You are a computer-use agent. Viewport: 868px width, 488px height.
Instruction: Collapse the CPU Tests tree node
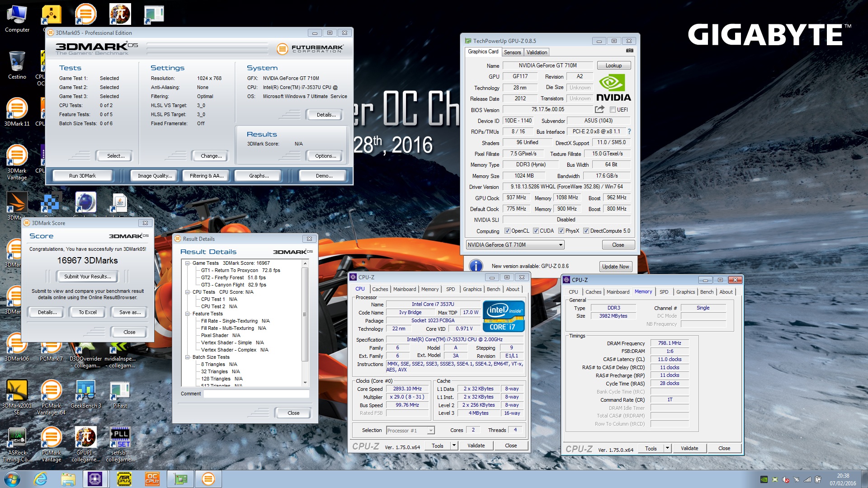(x=187, y=292)
